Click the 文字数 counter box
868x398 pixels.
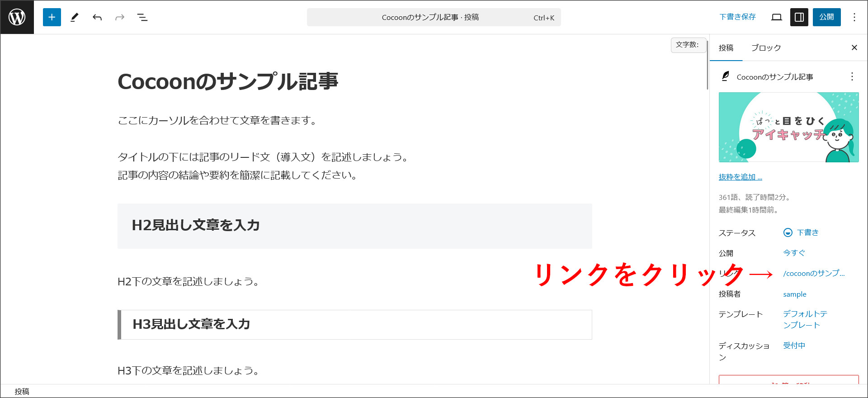coord(688,45)
